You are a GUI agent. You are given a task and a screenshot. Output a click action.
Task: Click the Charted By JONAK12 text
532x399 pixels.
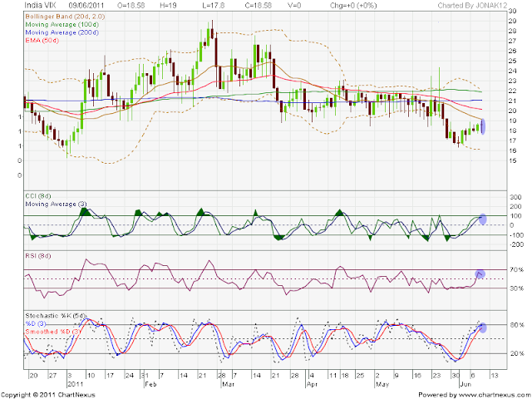pyautogui.click(x=471, y=6)
